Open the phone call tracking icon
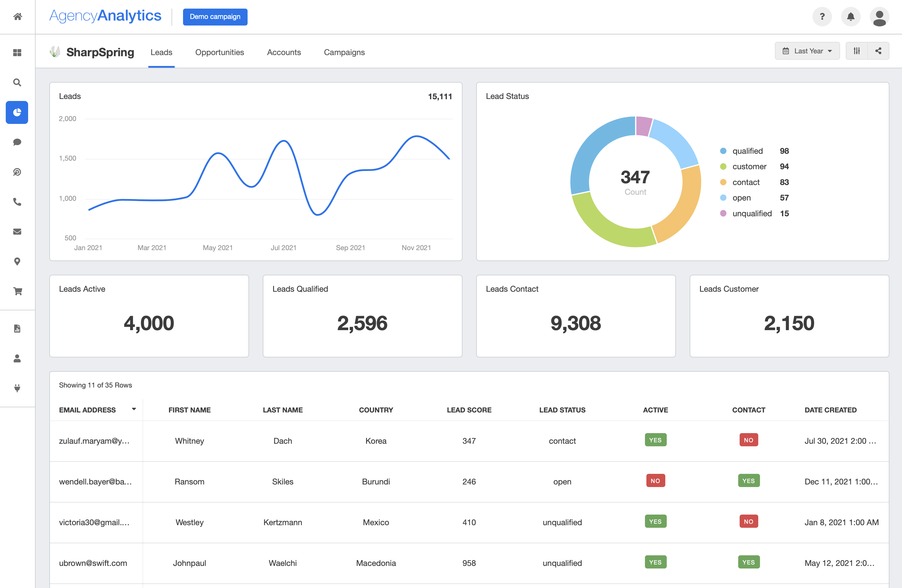 tap(17, 202)
